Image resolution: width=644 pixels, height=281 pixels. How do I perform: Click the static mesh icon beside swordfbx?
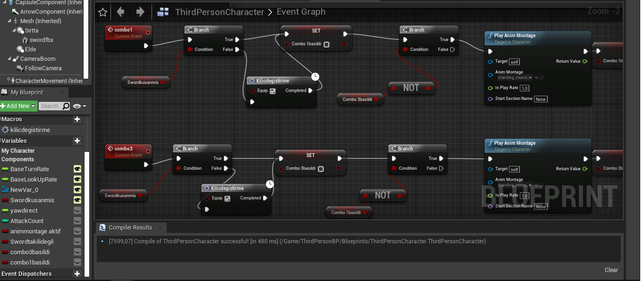click(x=25, y=40)
